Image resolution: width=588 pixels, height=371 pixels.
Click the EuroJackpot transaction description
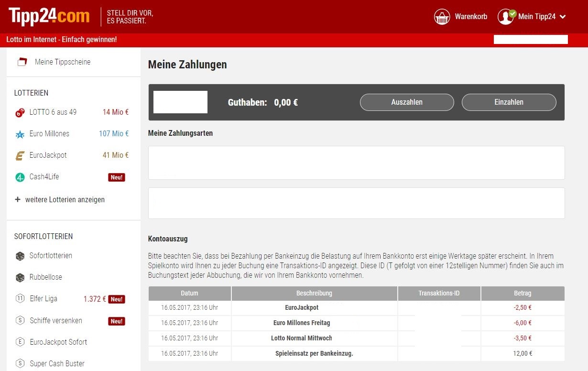click(x=302, y=307)
